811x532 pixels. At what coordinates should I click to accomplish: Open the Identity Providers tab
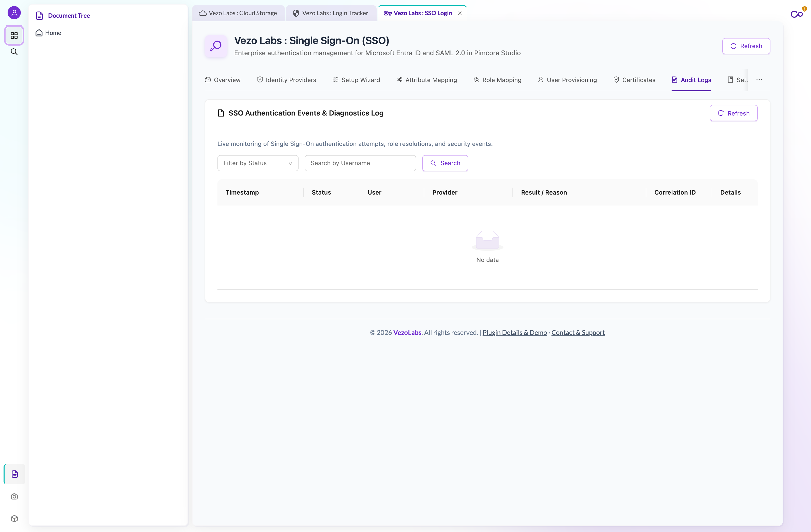[287, 80]
